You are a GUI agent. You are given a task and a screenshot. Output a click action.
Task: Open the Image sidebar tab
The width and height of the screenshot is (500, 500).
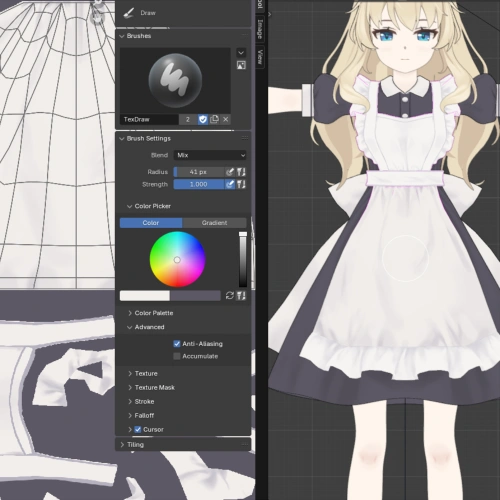pyautogui.click(x=260, y=29)
